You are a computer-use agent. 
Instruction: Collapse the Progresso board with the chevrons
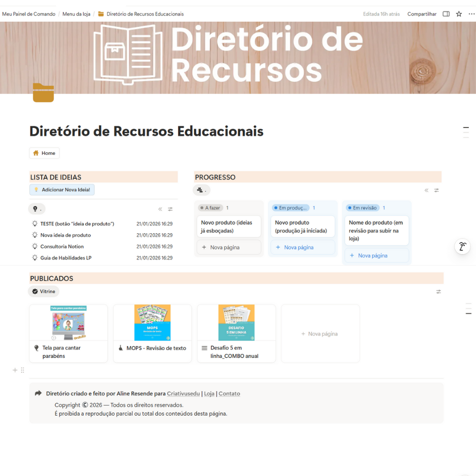[x=426, y=189]
